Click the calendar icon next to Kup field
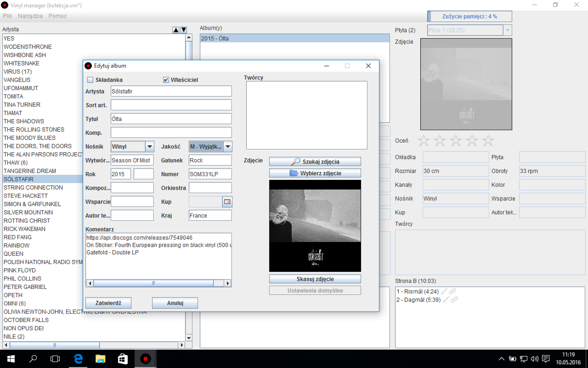 coord(227,202)
